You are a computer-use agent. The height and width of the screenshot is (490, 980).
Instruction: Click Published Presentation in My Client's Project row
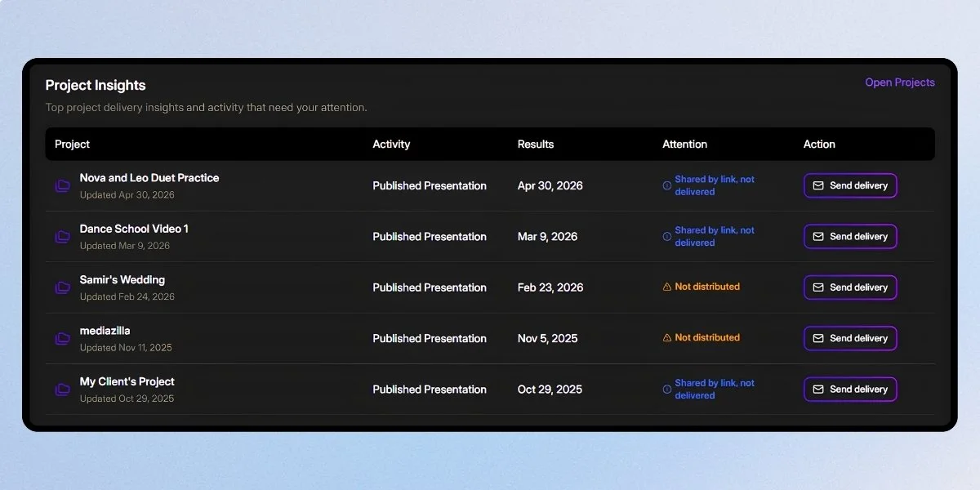tap(430, 390)
